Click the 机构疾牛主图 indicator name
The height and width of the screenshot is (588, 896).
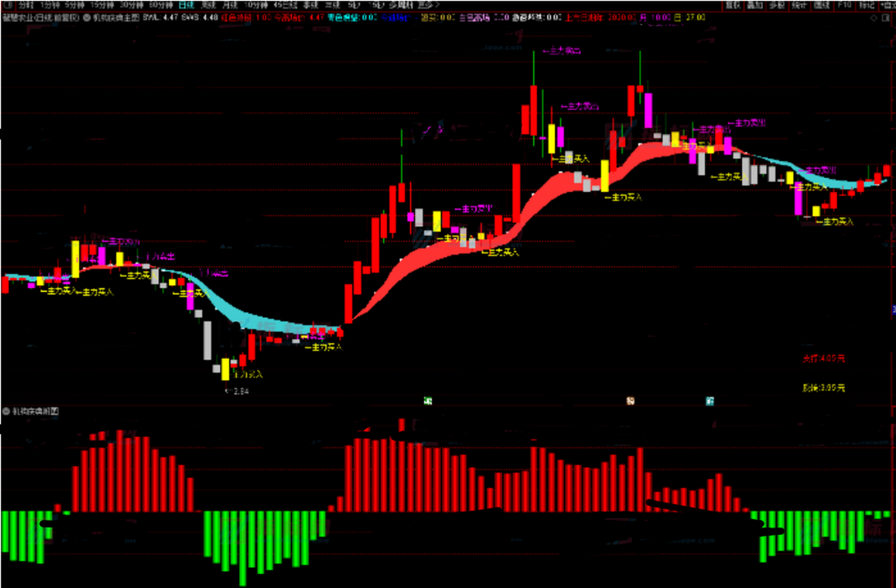coord(116,18)
